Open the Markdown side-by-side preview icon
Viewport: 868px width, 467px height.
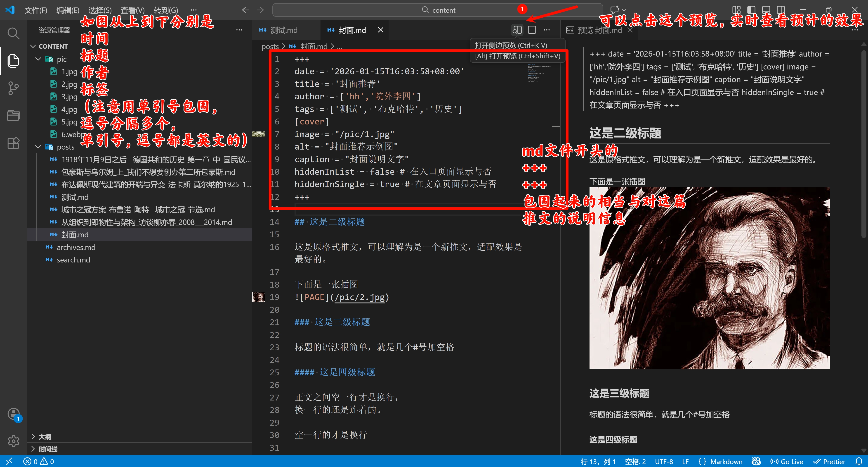(x=517, y=30)
